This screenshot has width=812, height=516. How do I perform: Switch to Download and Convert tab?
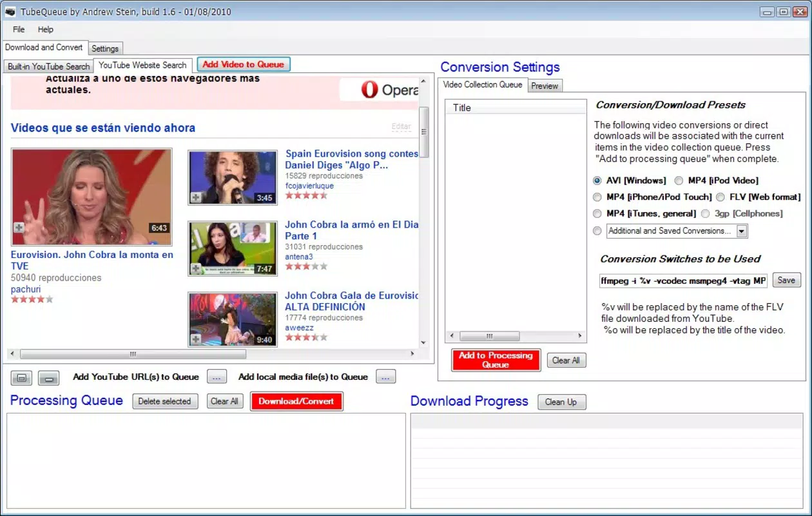[44, 48]
